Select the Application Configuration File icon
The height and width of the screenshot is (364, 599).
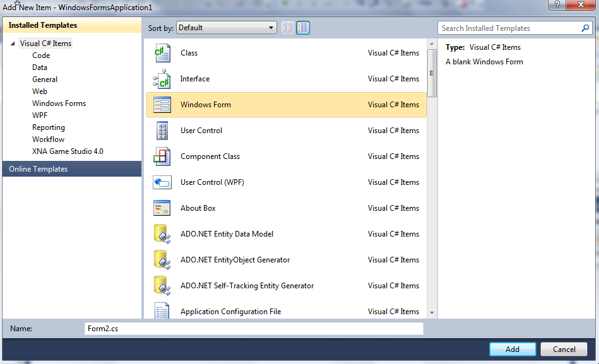(162, 310)
